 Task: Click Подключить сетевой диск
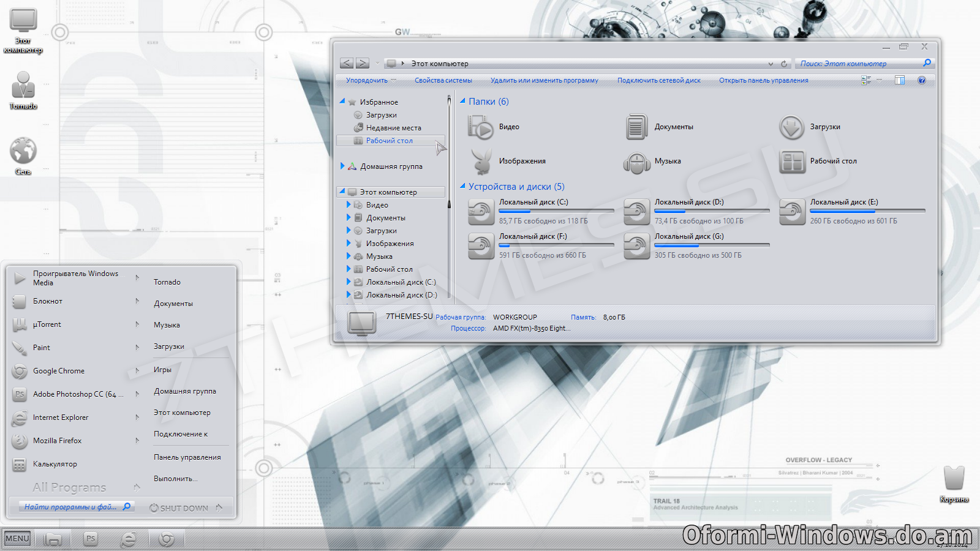(x=659, y=80)
